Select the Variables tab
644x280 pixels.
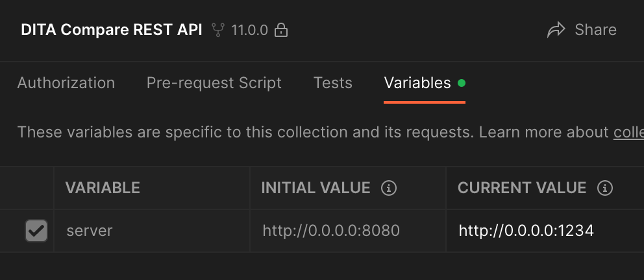[417, 83]
